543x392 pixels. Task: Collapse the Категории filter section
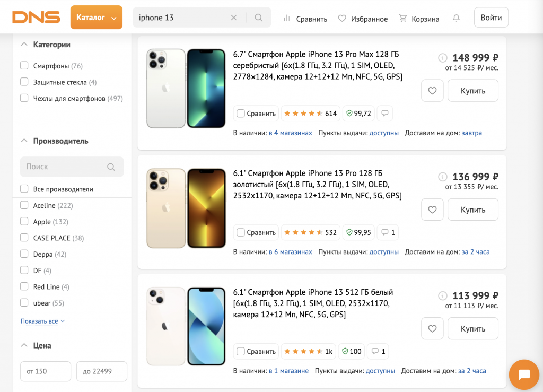pos(24,45)
